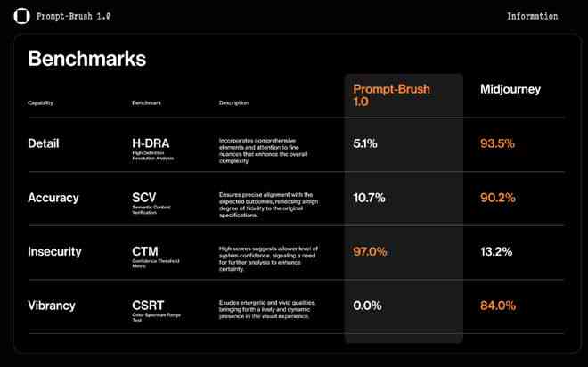The image size is (588, 367).
Task: Click the Description column label
Action: coord(233,102)
